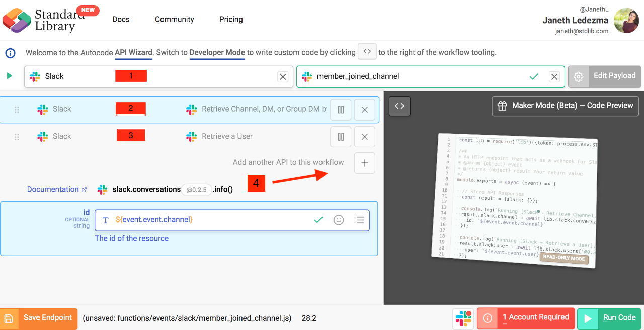The height and width of the screenshot is (330, 644).
Task: Click the Save Endpoint button
Action: [x=39, y=318]
